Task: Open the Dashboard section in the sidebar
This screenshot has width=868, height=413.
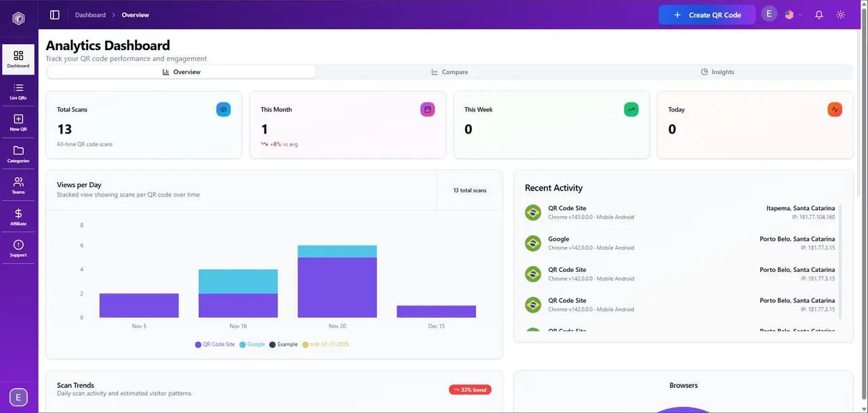Action: tap(18, 58)
